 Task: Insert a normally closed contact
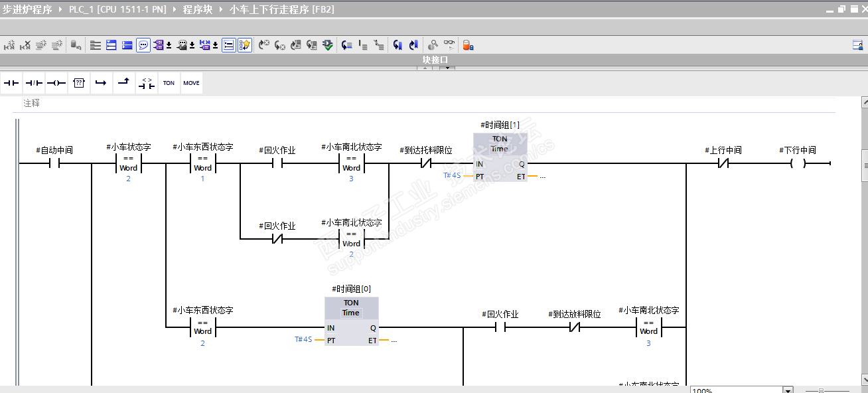34,83
